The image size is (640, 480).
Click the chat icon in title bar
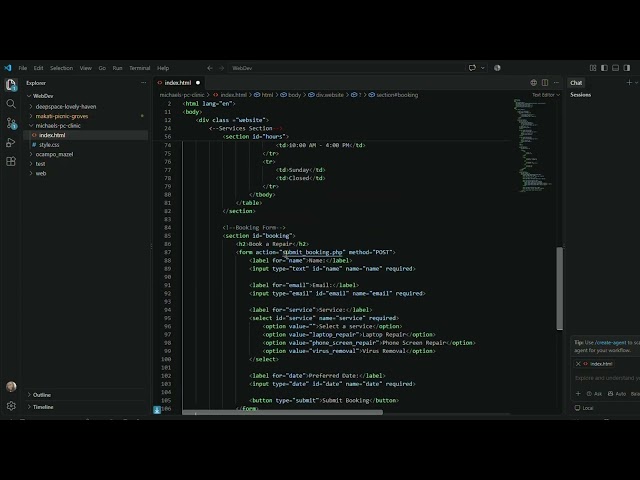(x=472, y=68)
